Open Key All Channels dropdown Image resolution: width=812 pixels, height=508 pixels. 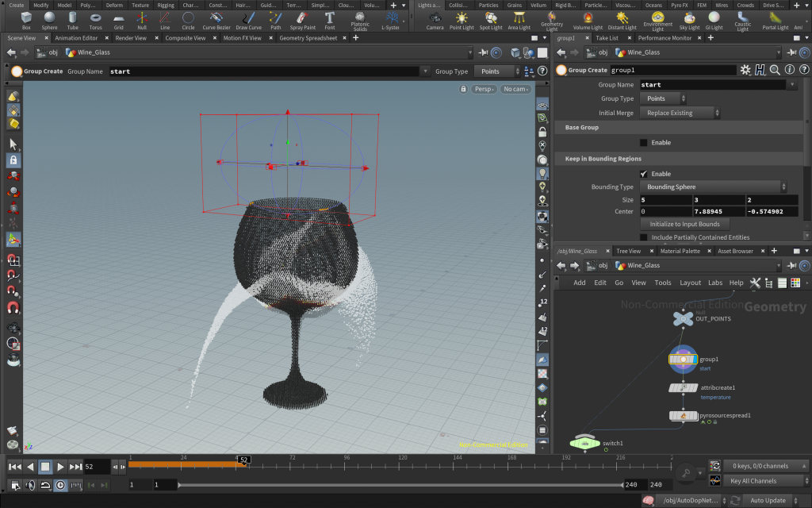pos(767,481)
